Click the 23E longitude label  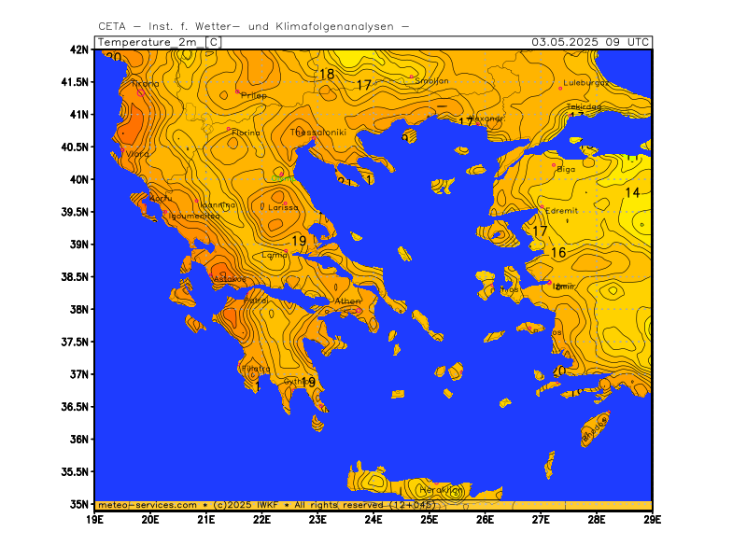[x=317, y=520]
